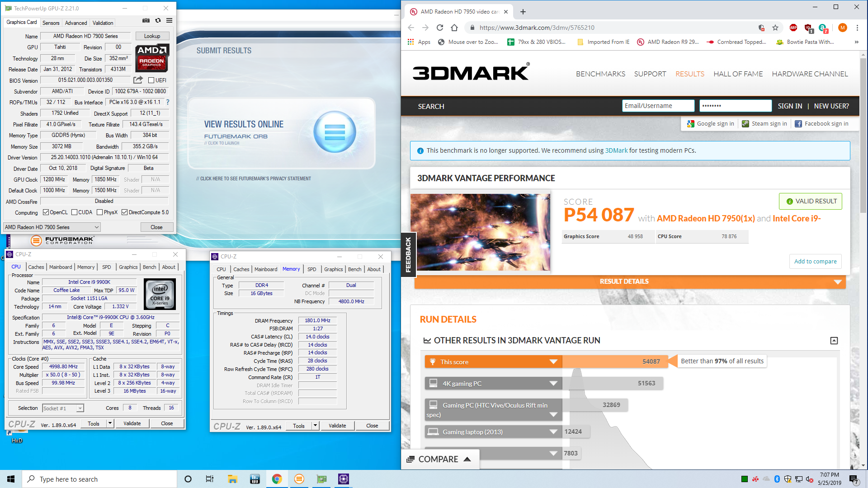
Task: Open notification center icon in system tray
Action: (854, 479)
